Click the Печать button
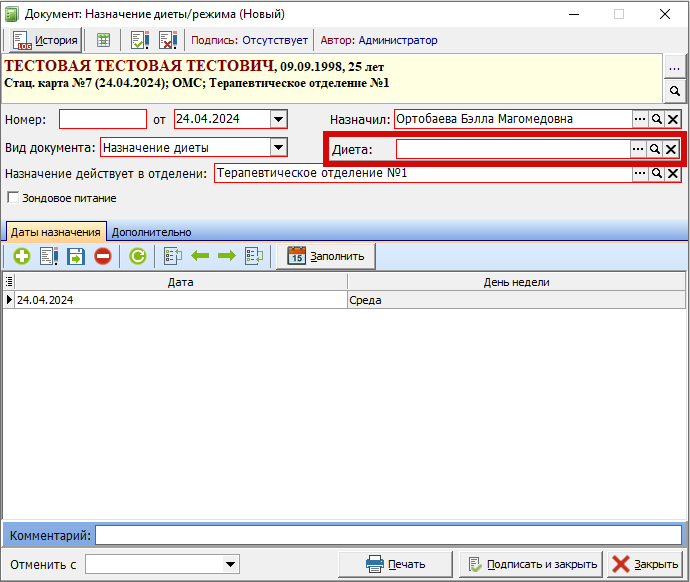This screenshot has width=690, height=582. [396, 564]
